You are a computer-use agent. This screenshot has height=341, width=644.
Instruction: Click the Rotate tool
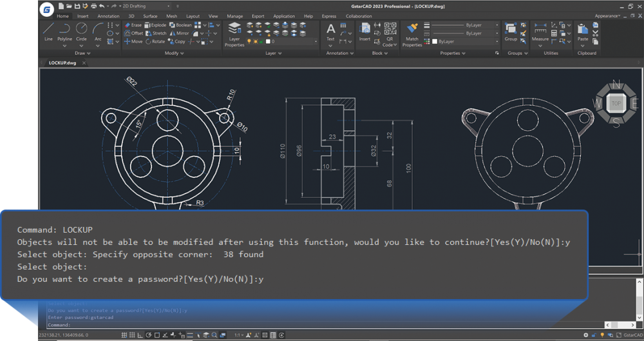point(155,41)
